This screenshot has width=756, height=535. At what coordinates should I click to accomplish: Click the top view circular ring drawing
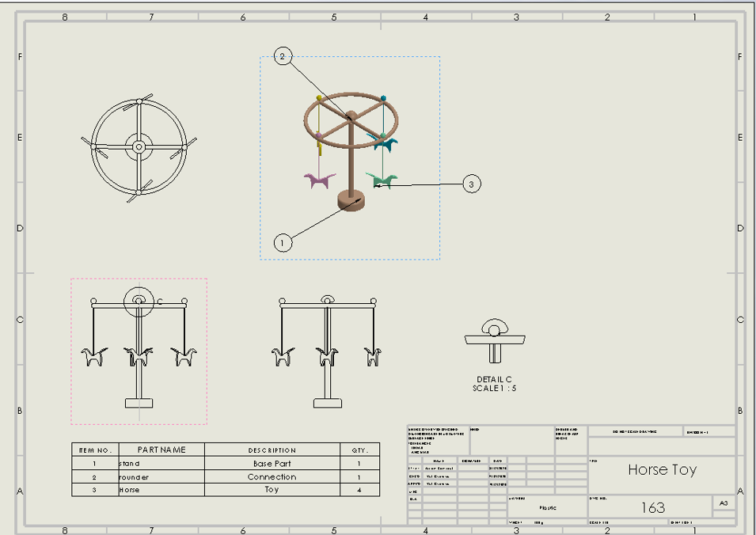(x=139, y=147)
